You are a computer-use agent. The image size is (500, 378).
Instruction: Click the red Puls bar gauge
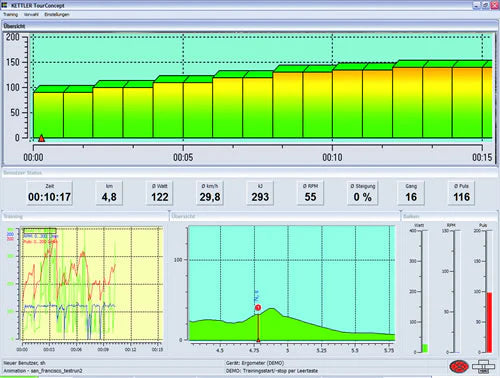[489, 322]
